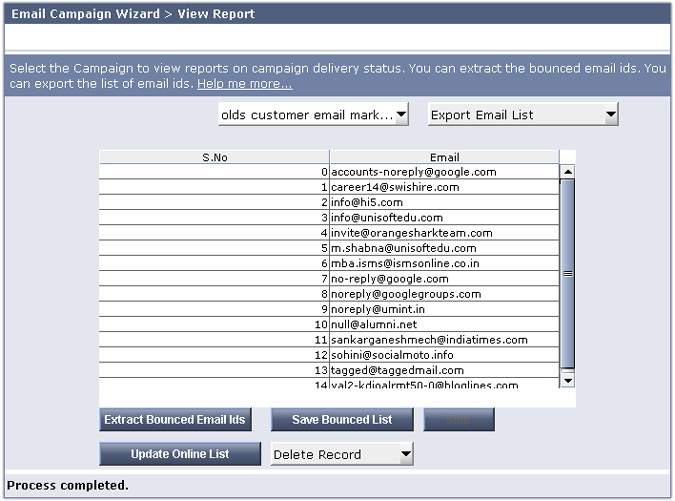Click the Email column header
The height and width of the screenshot is (501, 675).
click(x=445, y=157)
